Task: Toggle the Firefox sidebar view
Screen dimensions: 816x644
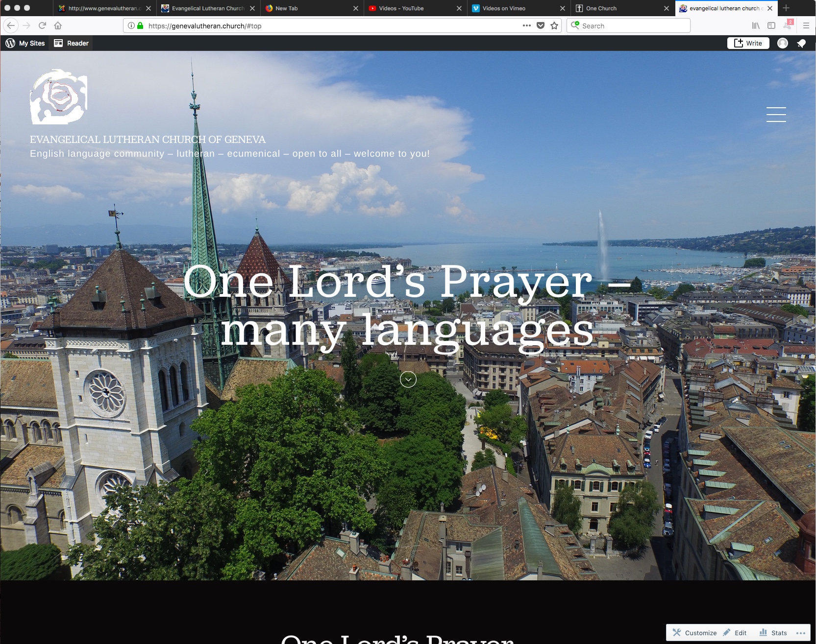Action: (771, 26)
